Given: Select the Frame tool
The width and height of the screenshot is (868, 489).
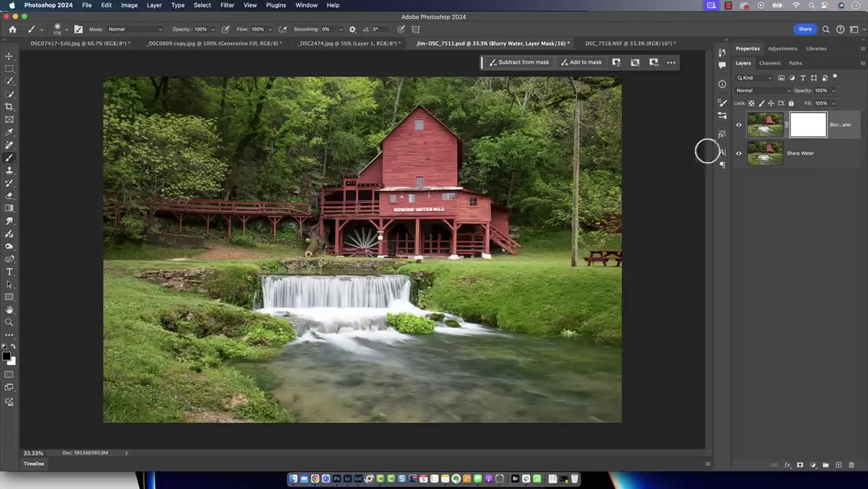Looking at the screenshot, I should (x=9, y=119).
